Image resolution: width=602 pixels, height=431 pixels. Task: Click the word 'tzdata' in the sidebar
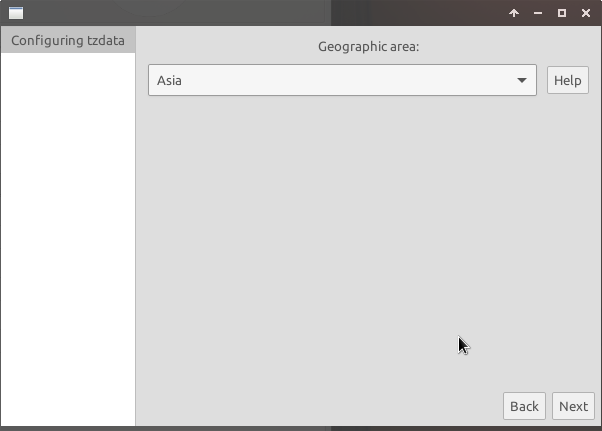[x=106, y=41]
